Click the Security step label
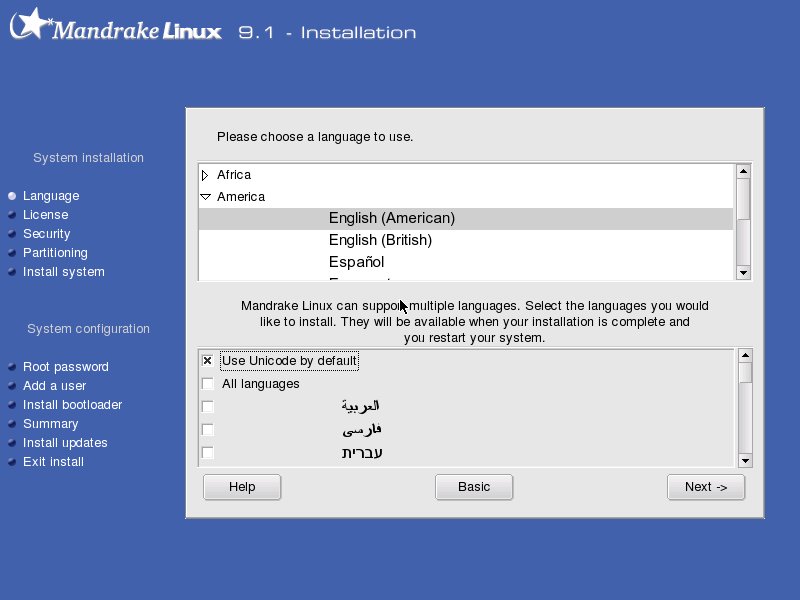 46,234
